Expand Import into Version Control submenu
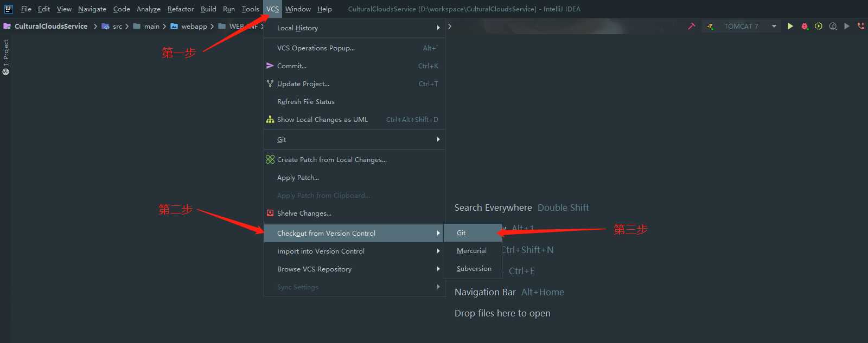 pos(354,251)
